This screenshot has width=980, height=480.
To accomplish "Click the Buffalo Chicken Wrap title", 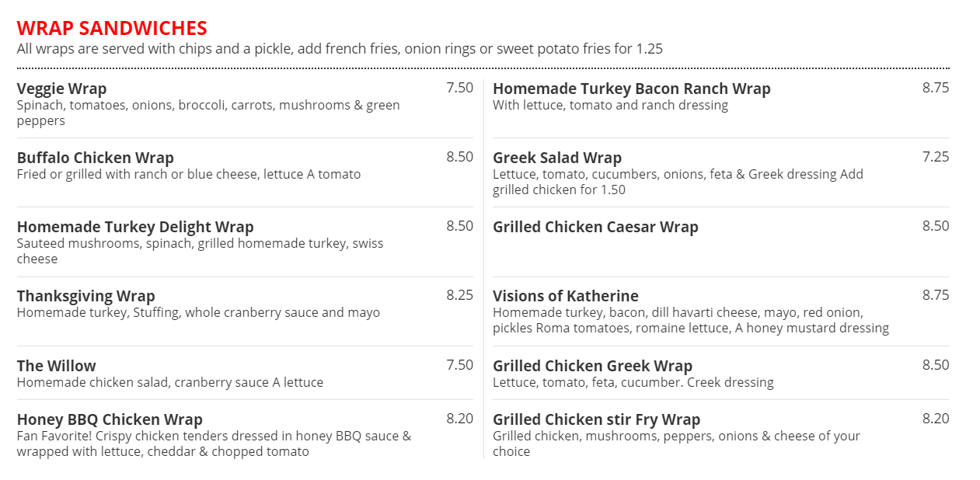I will point(95,158).
